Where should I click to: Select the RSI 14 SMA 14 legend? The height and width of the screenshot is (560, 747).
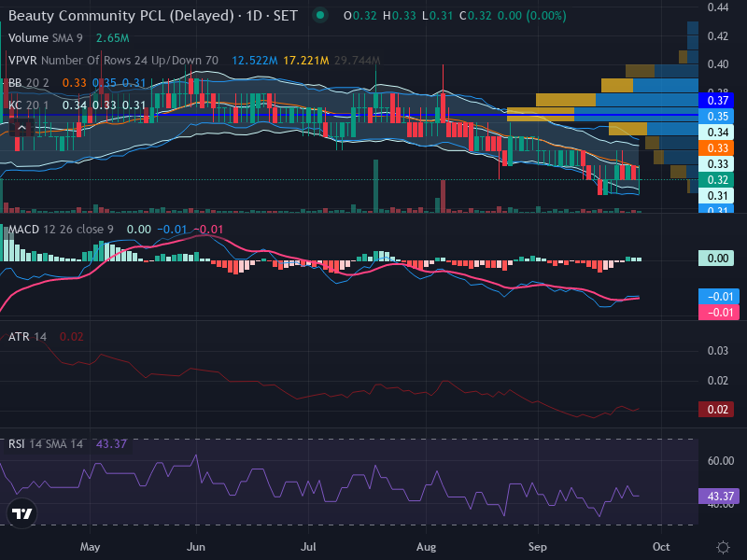pos(45,444)
